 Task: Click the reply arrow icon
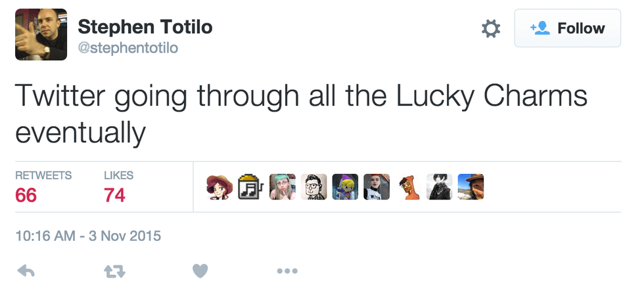pyautogui.click(x=26, y=270)
